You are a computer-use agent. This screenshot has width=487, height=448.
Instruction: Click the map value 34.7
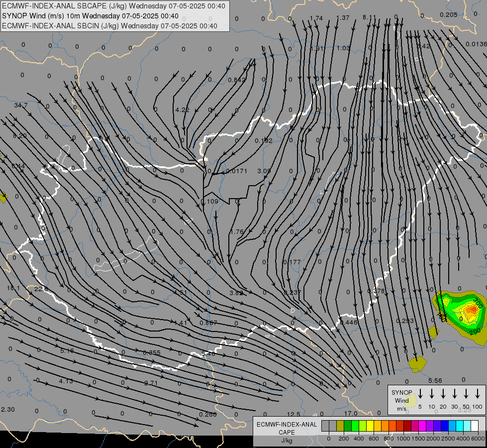tap(21, 106)
